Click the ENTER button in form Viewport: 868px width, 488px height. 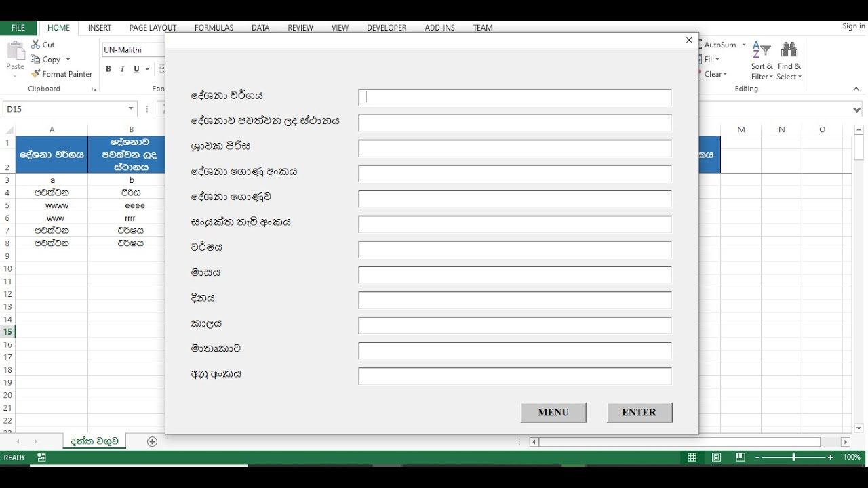pos(639,412)
